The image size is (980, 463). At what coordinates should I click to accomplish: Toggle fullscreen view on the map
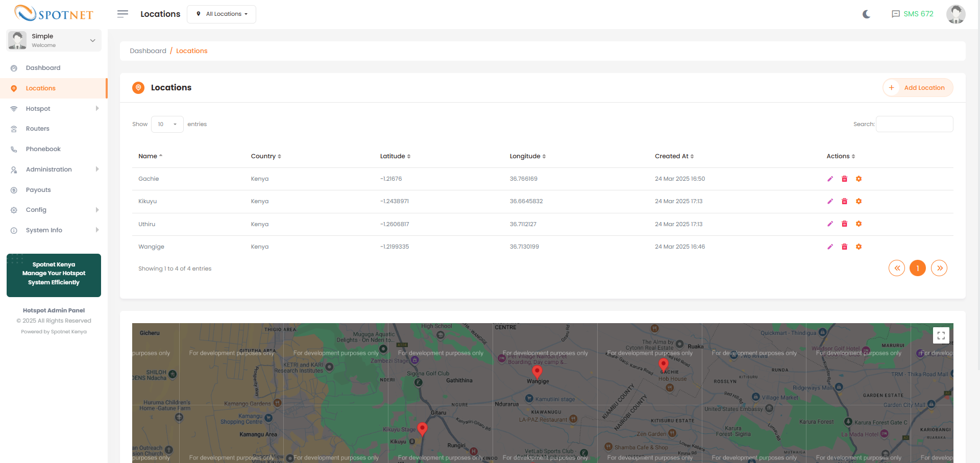941,335
